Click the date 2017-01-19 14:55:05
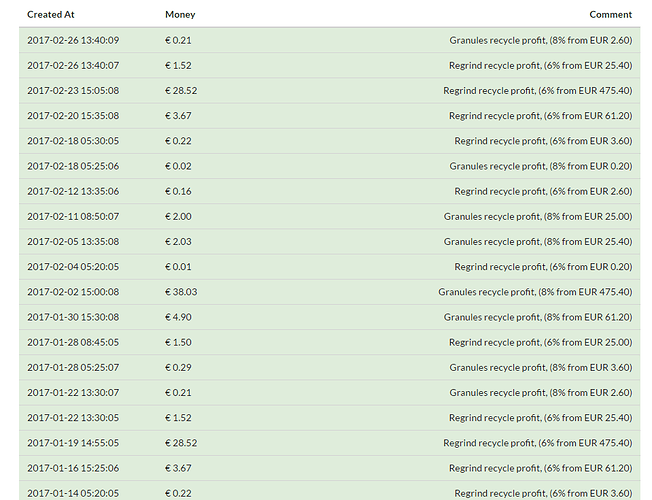 pos(73,443)
